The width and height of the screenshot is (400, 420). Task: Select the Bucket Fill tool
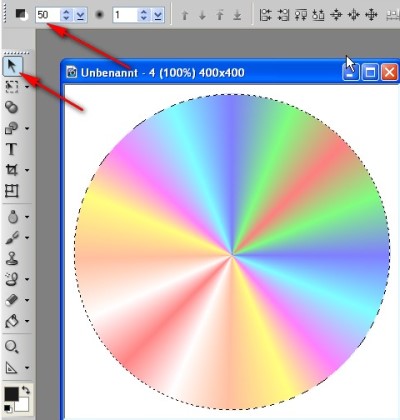pos(11,321)
